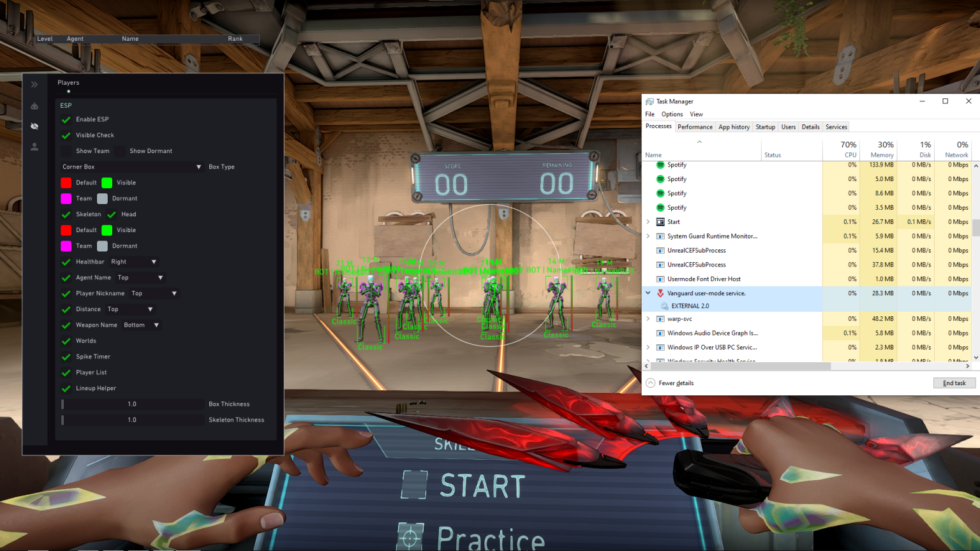
Task: Click the Usermode Font Driver Host icon
Action: [x=660, y=279]
